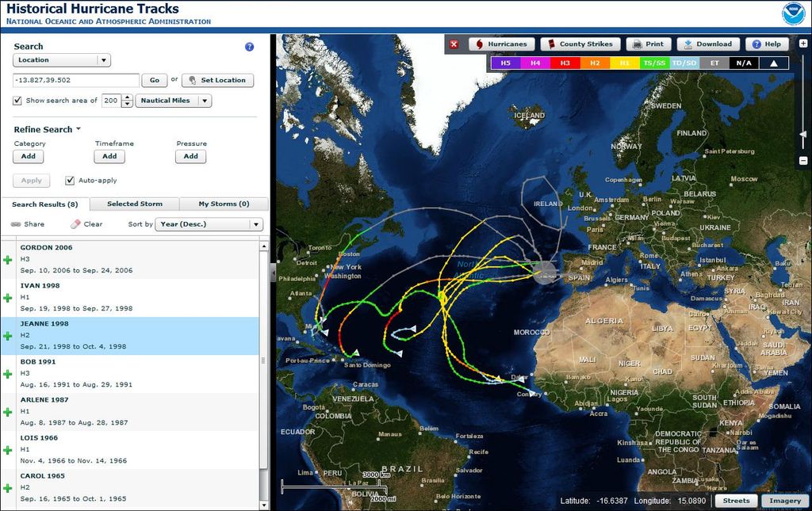The height and width of the screenshot is (511, 812).
Task: Click the coordinates search input field
Action: point(76,80)
